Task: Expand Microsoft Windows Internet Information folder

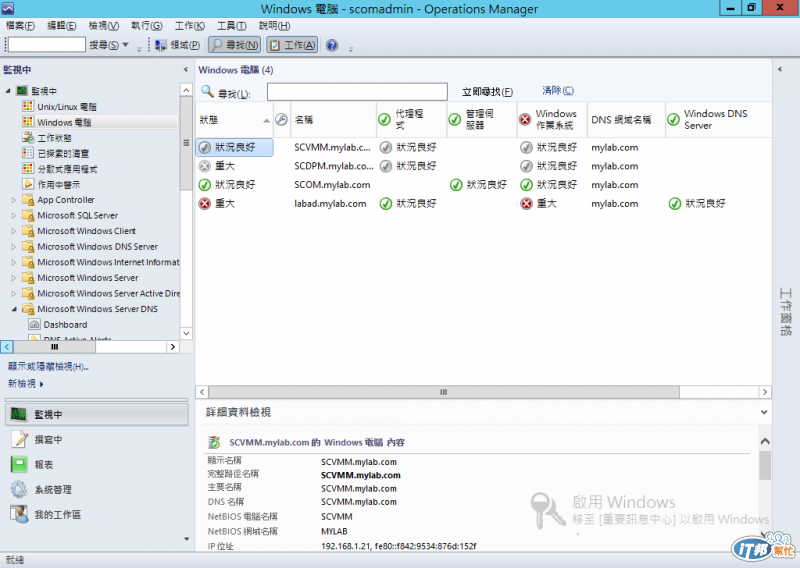Action: 14,262
